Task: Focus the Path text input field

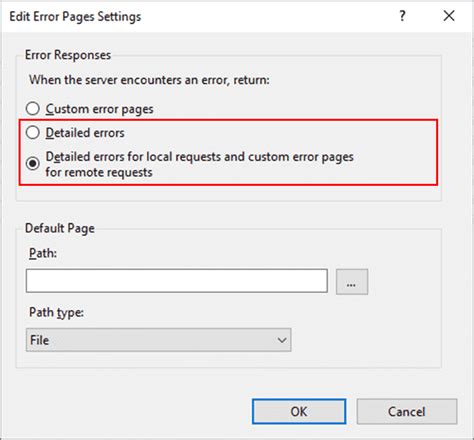Action: (177, 281)
